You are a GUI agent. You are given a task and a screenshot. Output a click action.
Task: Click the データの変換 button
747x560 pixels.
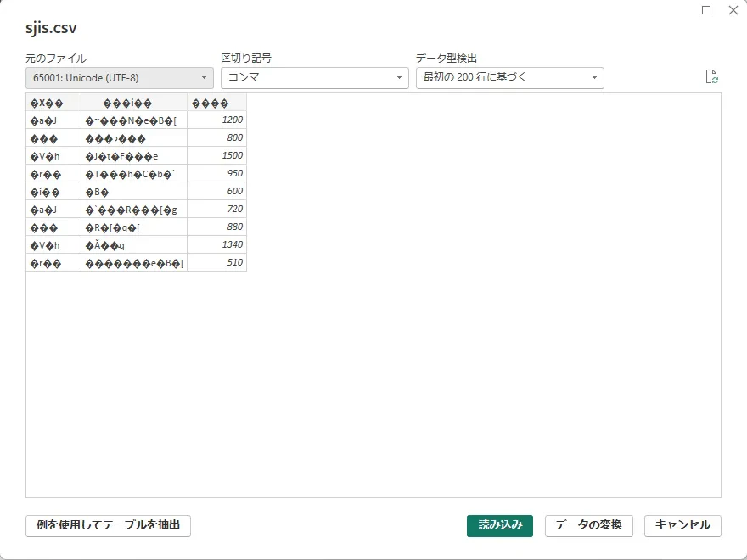pyautogui.click(x=589, y=526)
